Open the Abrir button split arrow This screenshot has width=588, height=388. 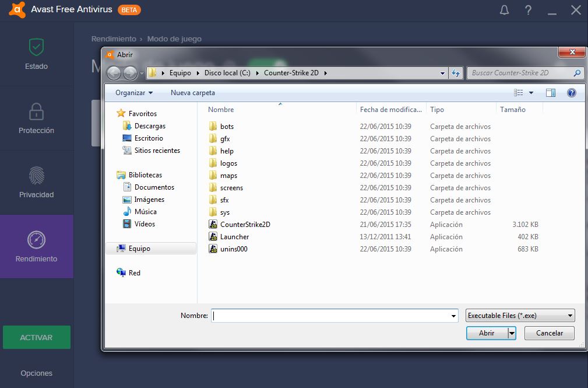pos(512,333)
